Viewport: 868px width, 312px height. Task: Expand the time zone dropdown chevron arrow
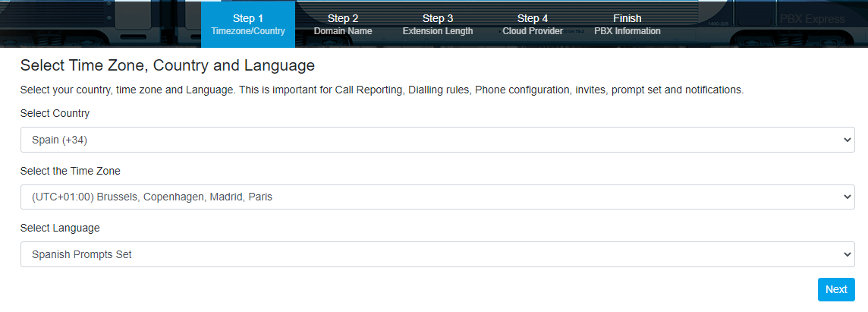(x=848, y=197)
